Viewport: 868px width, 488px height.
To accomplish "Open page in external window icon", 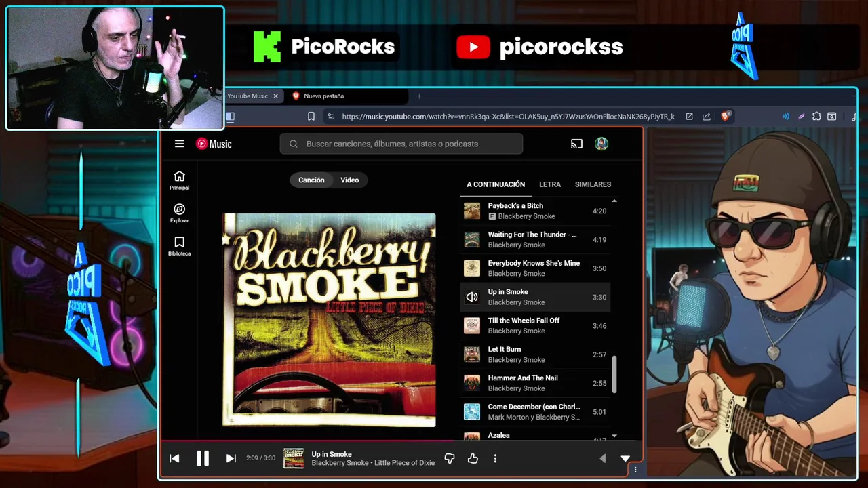I will click(689, 117).
